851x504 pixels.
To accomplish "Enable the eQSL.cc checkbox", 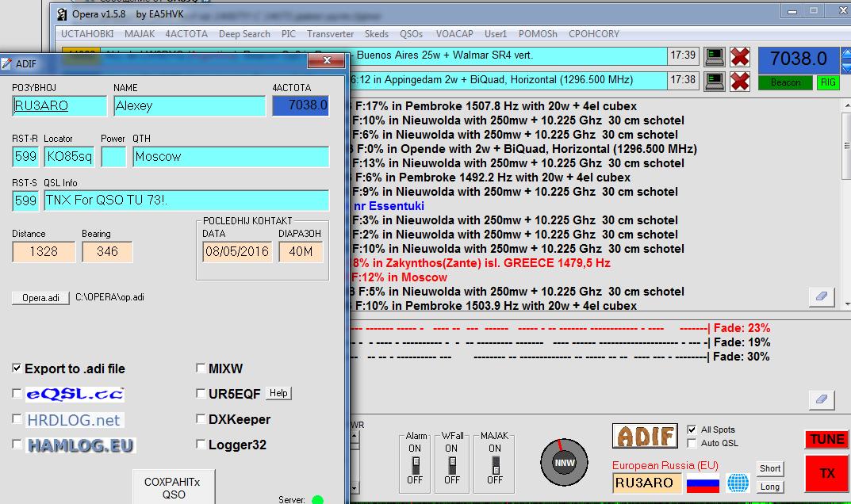I will 17,394.
